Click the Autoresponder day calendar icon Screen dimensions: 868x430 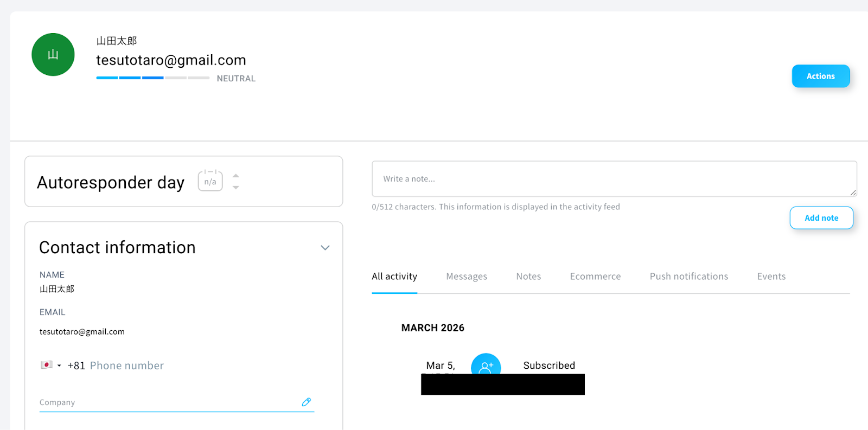point(210,181)
